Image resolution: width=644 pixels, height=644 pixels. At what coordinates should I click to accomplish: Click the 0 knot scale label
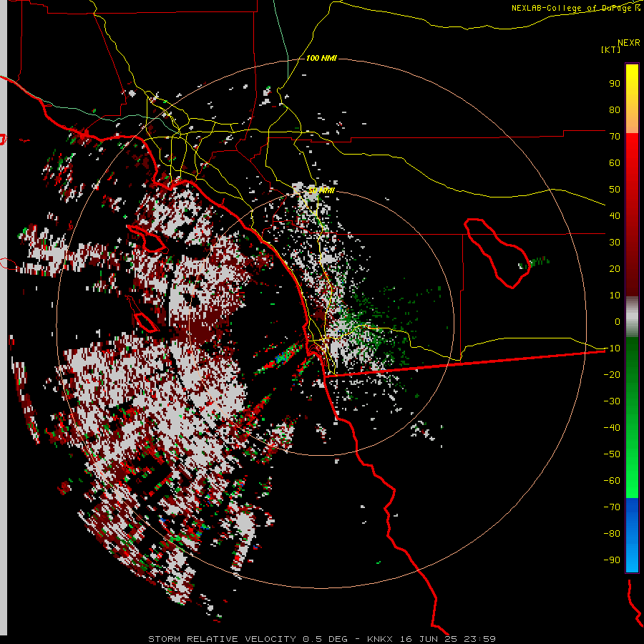[x=618, y=322]
